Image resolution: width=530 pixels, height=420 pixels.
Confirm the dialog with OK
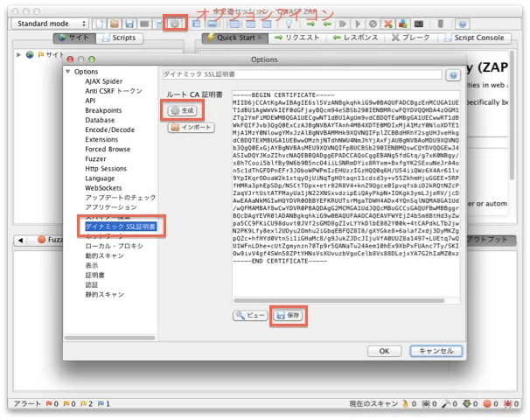383,350
